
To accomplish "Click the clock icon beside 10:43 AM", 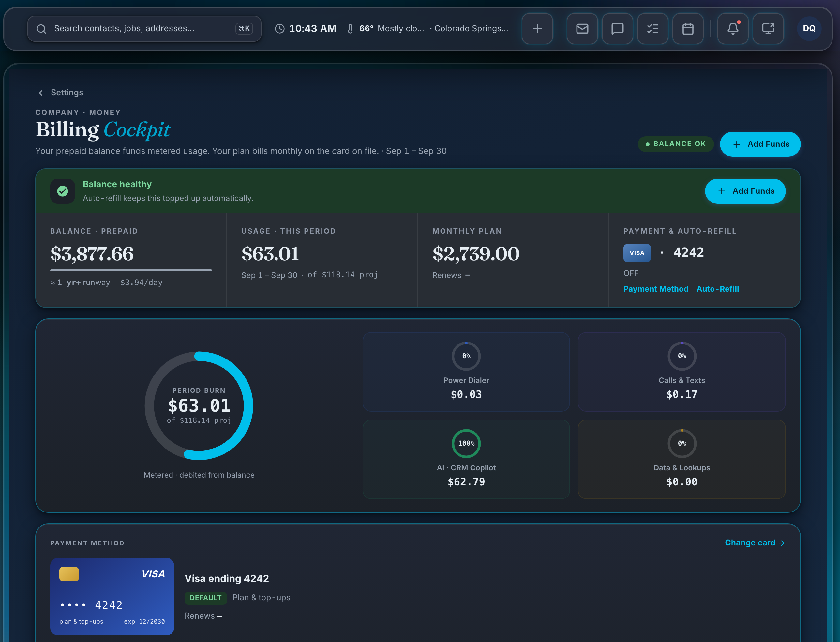I will pos(279,29).
